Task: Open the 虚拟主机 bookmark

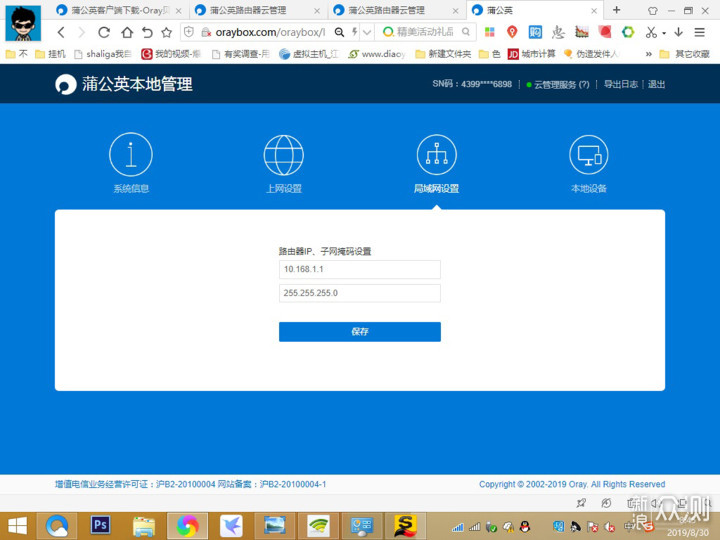Action: 309,54
